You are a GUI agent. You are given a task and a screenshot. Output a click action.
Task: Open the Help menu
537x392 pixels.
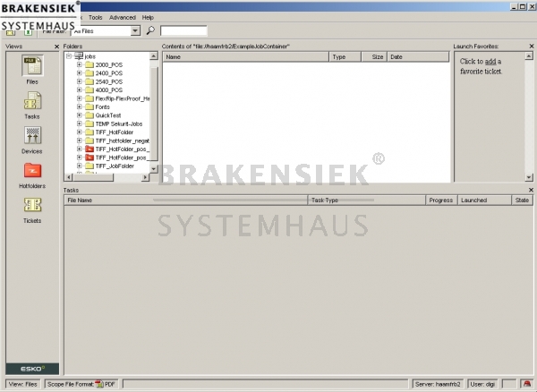(x=148, y=18)
